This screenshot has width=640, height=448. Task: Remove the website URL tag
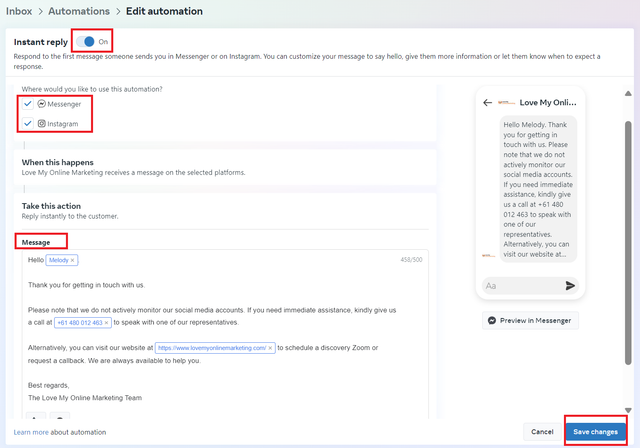click(270, 348)
